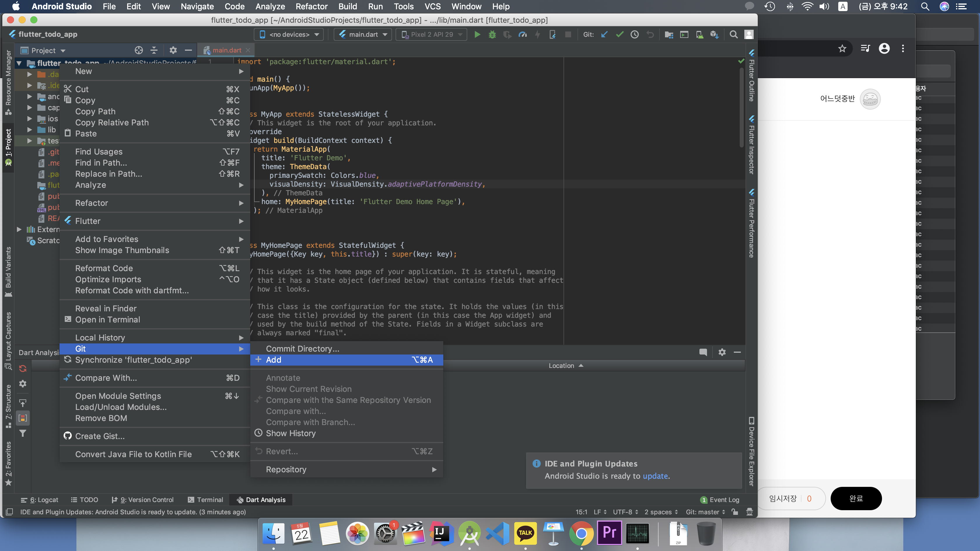Screen dimensions: 980x551
Task: Open the main.dart run configuration dropdown
Action: pyautogui.click(x=363, y=35)
